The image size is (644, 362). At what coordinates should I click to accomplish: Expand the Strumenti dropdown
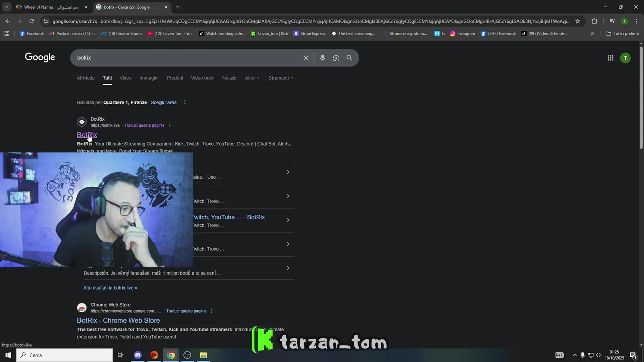pos(281,78)
